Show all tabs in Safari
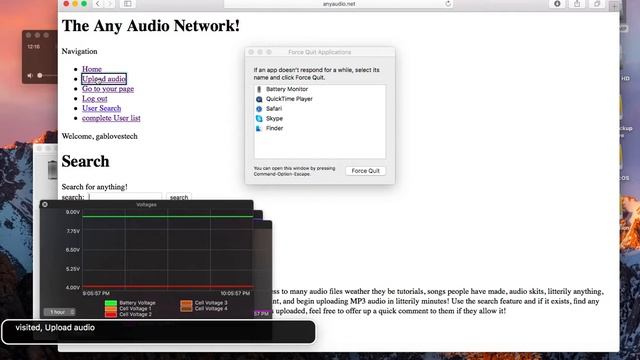The width and height of the screenshot is (640, 360). tap(597, 4)
